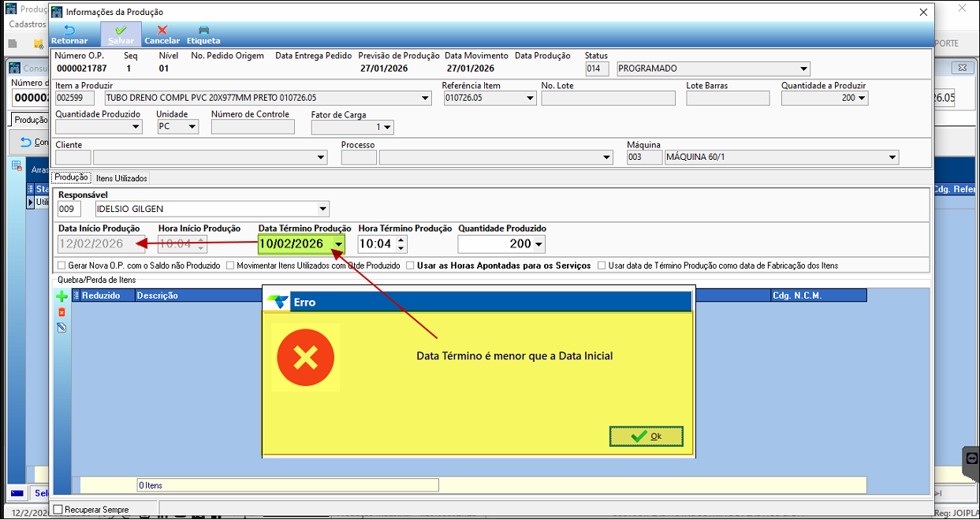The width and height of the screenshot is (980, 520).
Task: Click the Etiqueta printer icon
Action: click(x=203, y=31)
